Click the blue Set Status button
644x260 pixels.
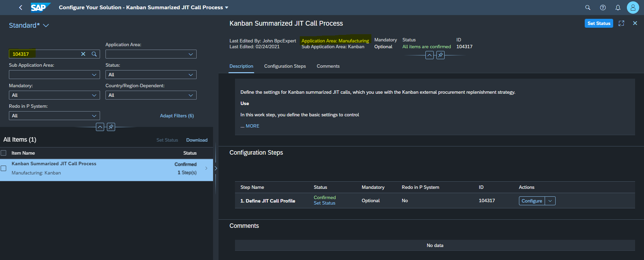point(599,23)
